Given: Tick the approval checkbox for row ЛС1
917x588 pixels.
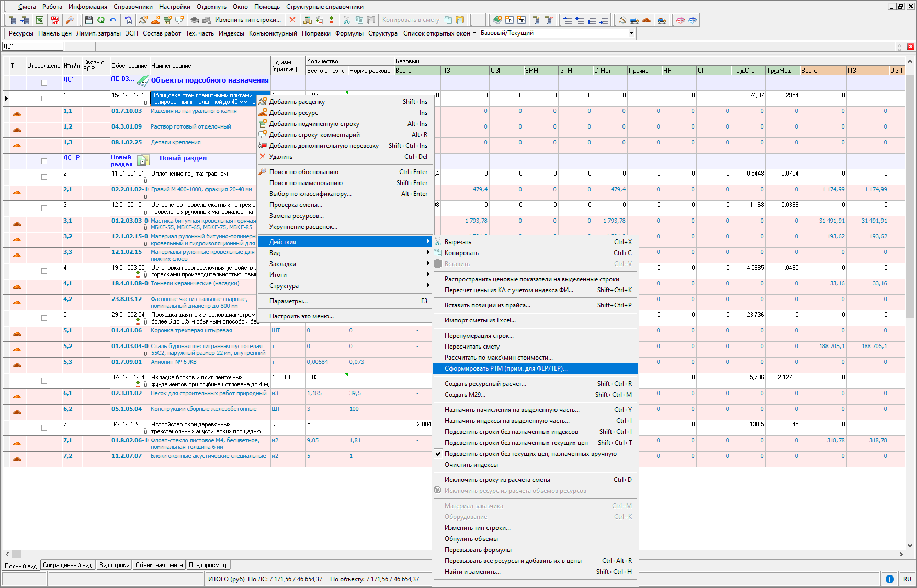Looking at the screenshot, I should 44,83.
